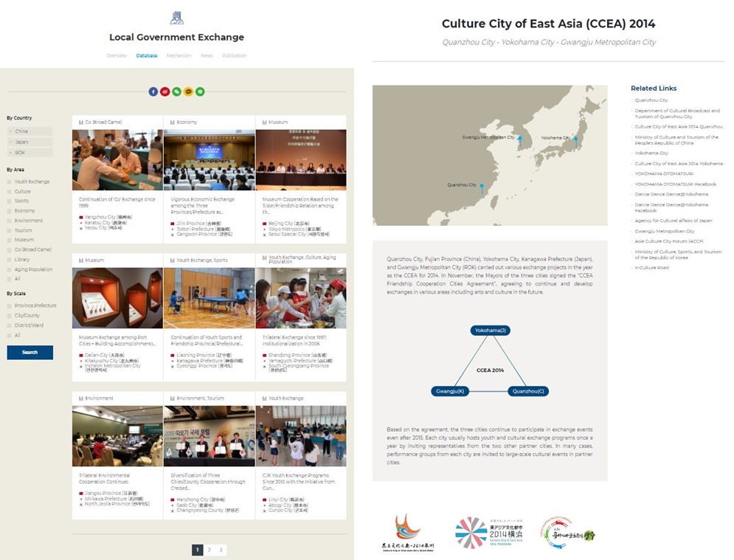Share the page on Facebook
This screenshot has height=560, width=734.
[x=153, y=91]
